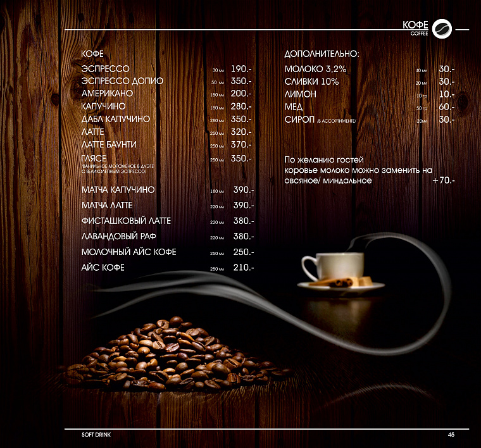Click the 40 мл volume of МОЛОКО

tap(421, 70)
